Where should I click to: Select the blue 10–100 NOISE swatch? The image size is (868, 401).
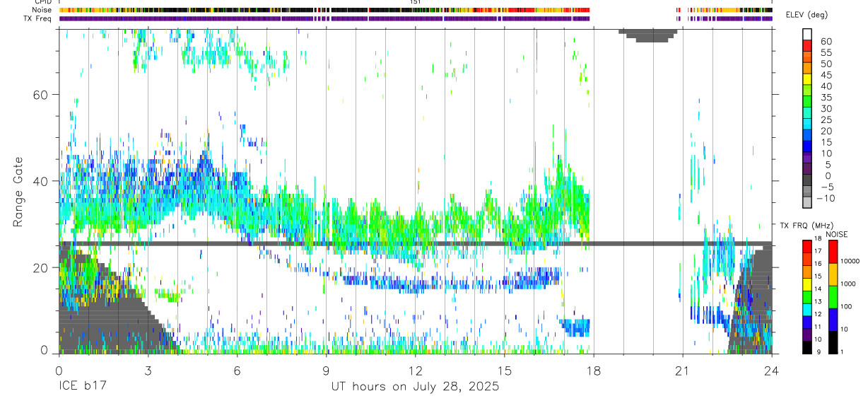pos(833,319)
